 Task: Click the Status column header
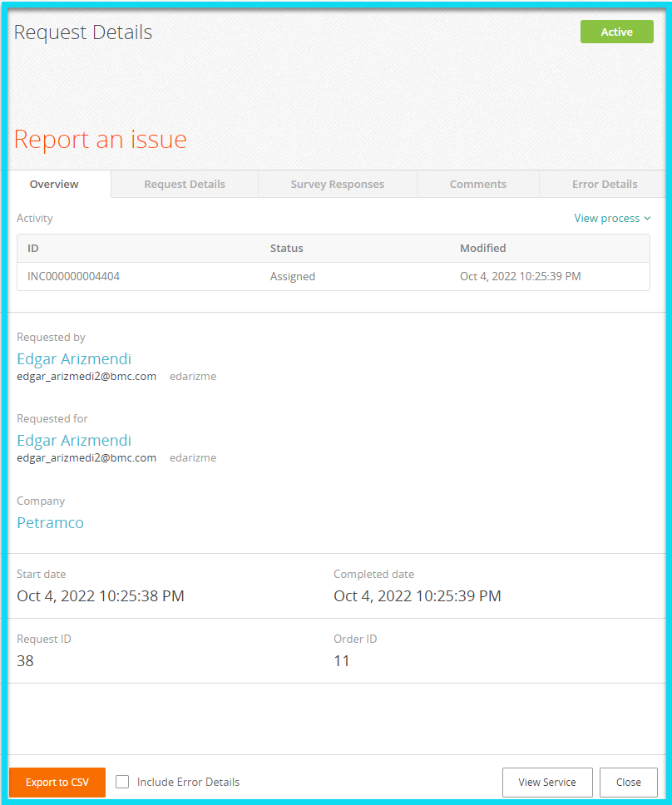pos(286,248)
